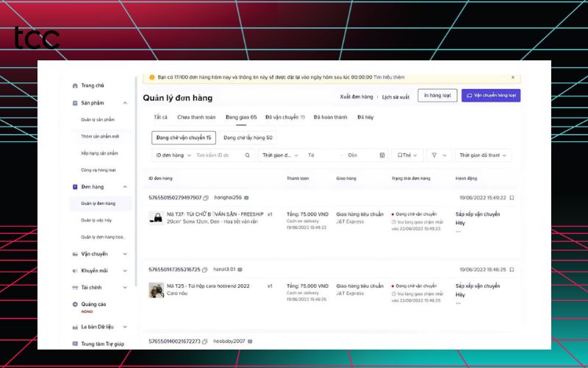Click the Vận chuyển truck icon
The height and width of the screenshot is (368, 588).
point(75,254)
